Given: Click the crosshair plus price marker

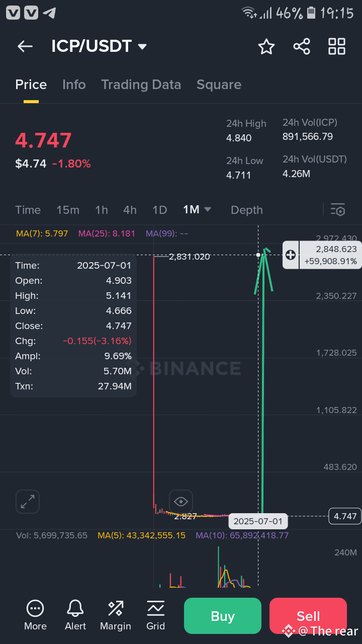Looking at the screenshot, I should coord(291,255).
